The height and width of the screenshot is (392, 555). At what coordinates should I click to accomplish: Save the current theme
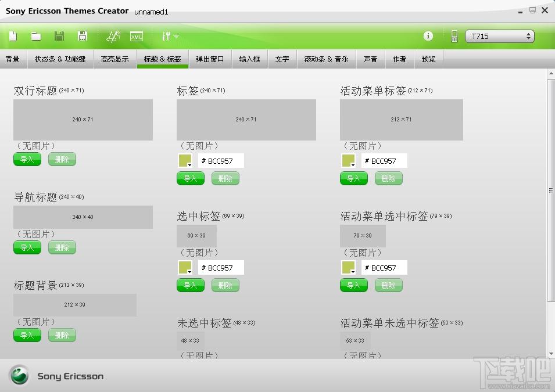coord(59,36)
